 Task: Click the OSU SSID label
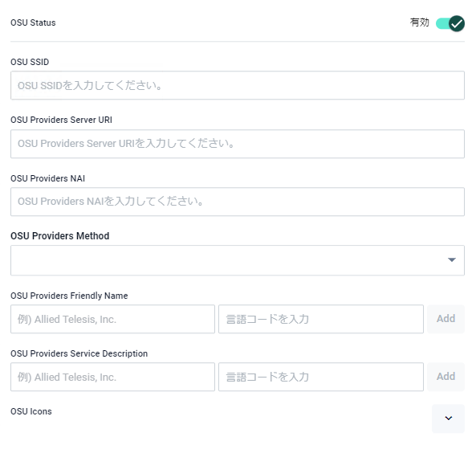[x=30, y=62]
